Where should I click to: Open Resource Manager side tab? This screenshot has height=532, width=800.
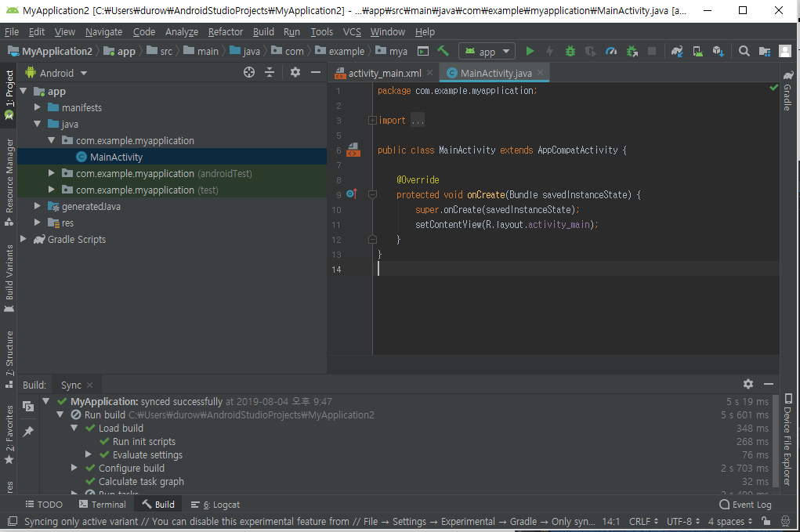(9, 182)
